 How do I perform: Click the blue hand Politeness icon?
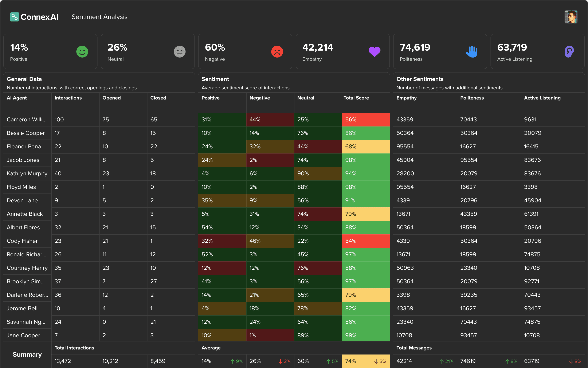tap(472, 52)
